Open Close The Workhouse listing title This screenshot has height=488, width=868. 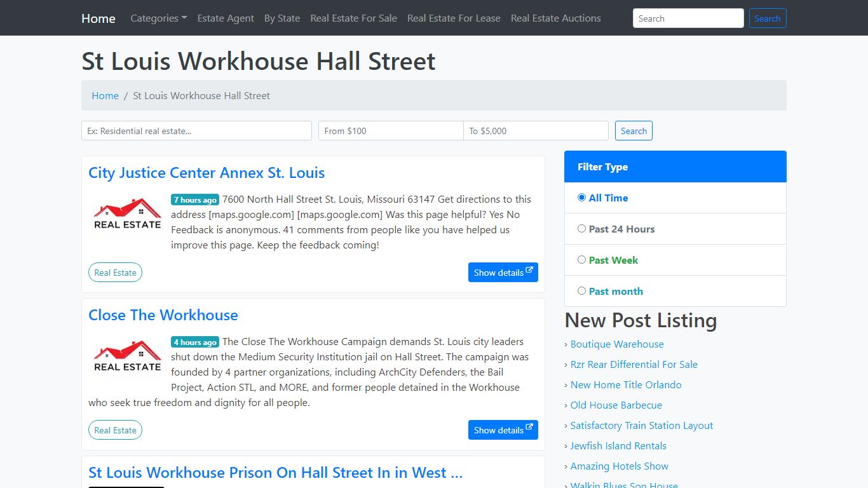click(163, 315)
